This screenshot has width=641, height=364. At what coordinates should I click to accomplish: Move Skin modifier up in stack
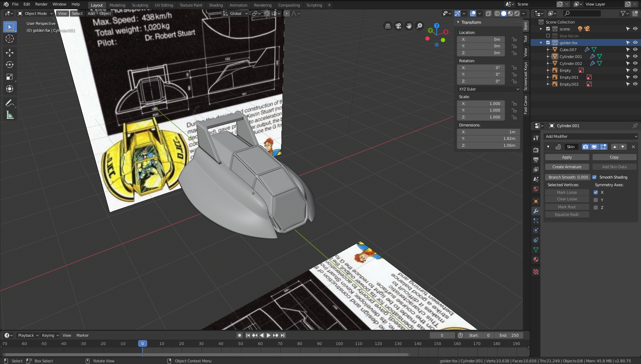tap(615, 147)
